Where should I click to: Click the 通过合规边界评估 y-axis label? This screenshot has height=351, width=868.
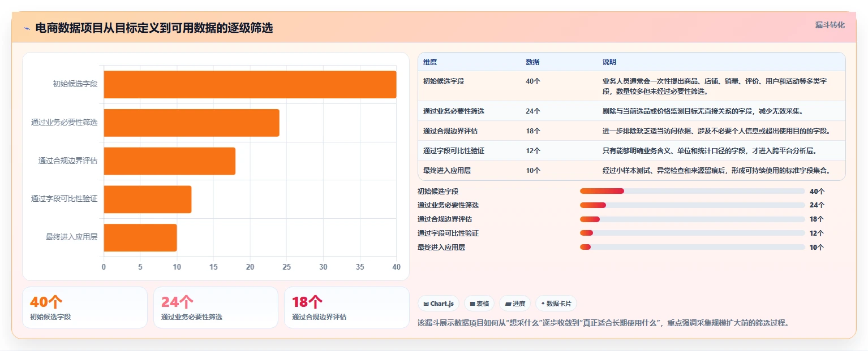[68, 161]
